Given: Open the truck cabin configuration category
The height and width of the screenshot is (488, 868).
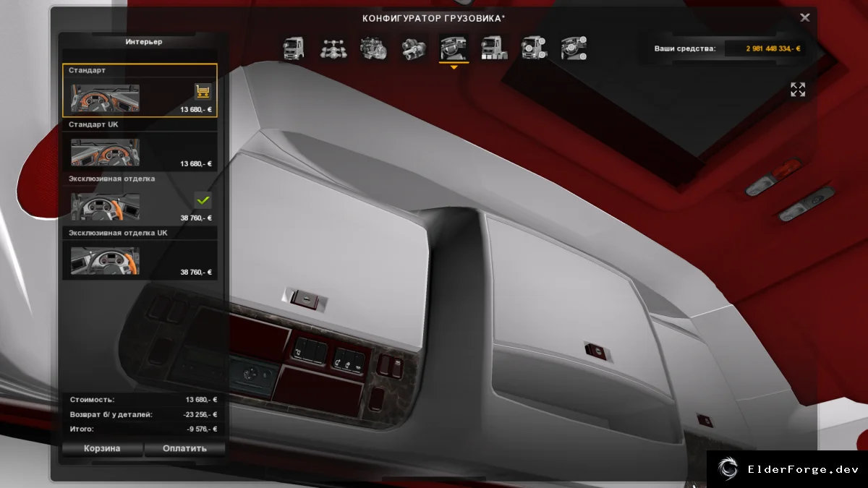Looking at the screenshot, I should coord(294,48).
